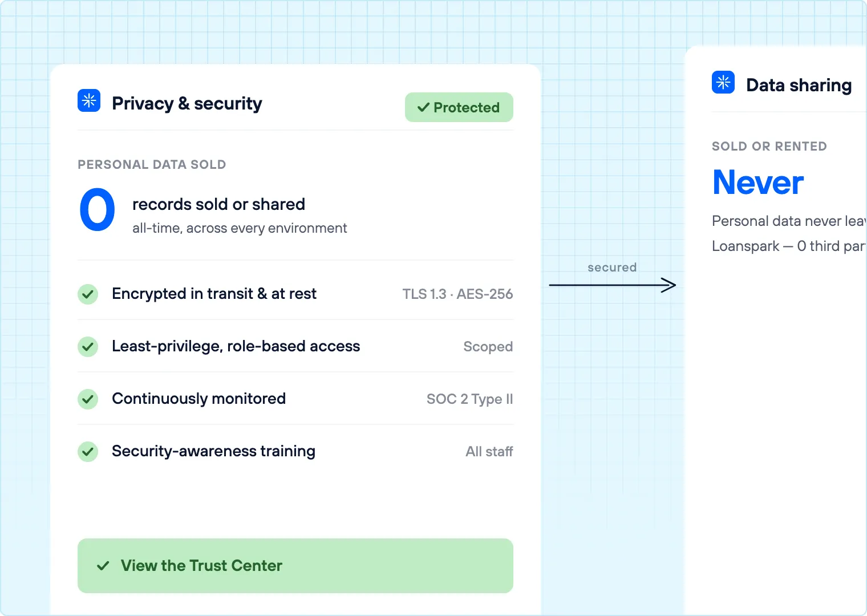Click the 'Loanspark — 0 third' line

coord(789,246)
